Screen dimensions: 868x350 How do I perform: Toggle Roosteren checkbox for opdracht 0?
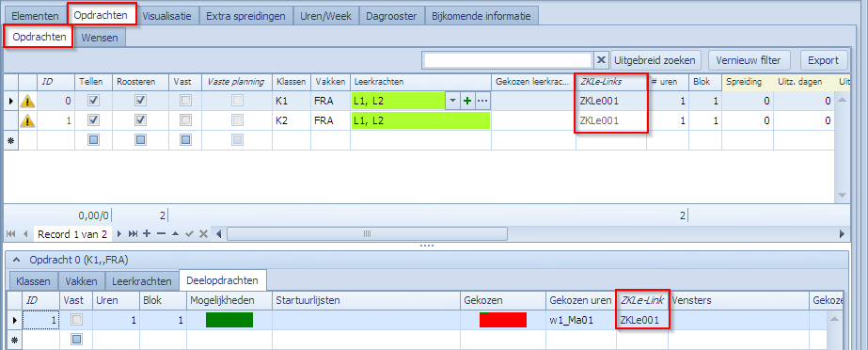pos(141,101)
